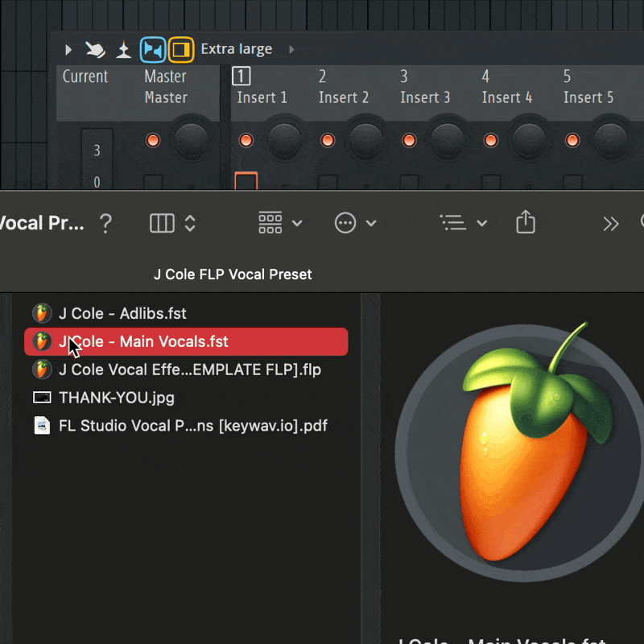Open the Finder grouping options dropdown
644x644 pixels.
(280, 223)
